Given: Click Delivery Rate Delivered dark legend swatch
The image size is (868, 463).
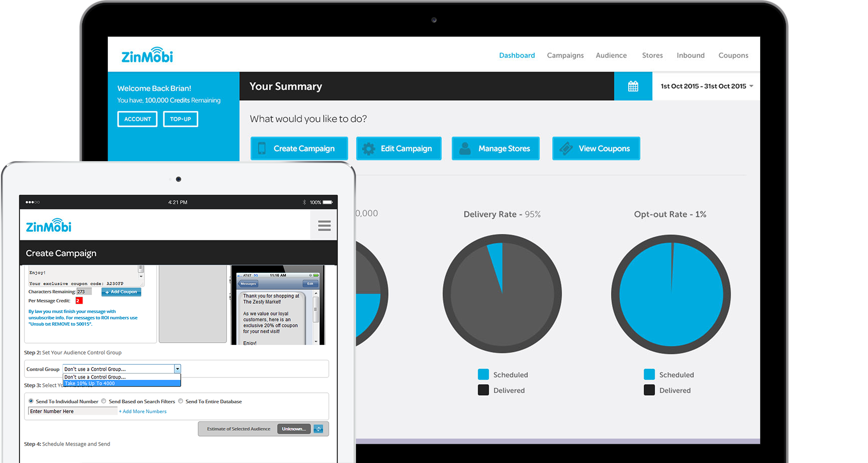Looking at the screenshot, I should point(483,390).
